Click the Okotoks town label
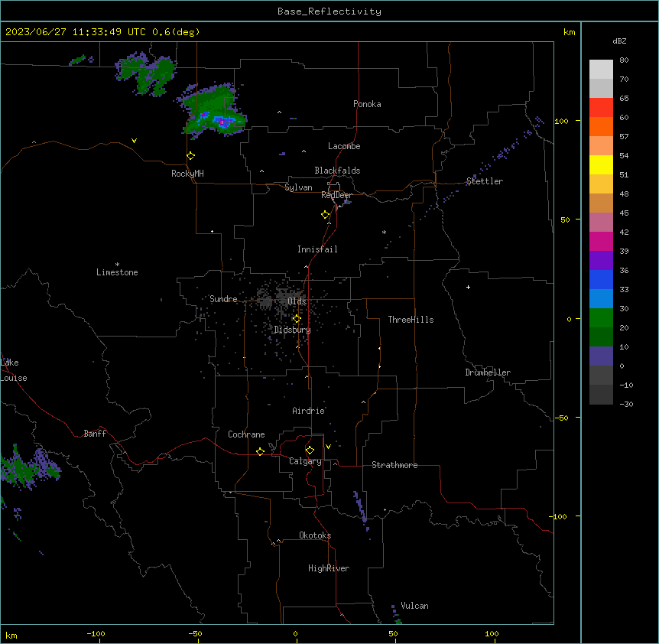This screenshot has width=659, height=644. click(x=315, y=535)
